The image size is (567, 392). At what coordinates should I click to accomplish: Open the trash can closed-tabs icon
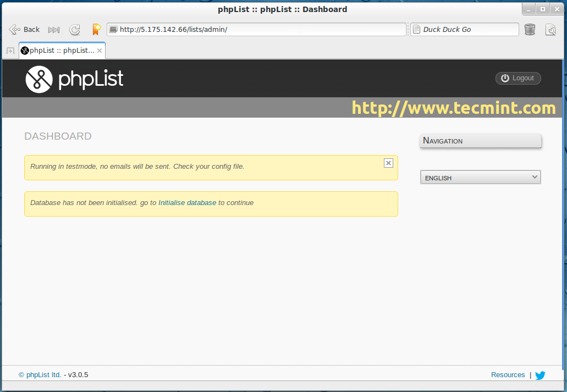[530, 29]
